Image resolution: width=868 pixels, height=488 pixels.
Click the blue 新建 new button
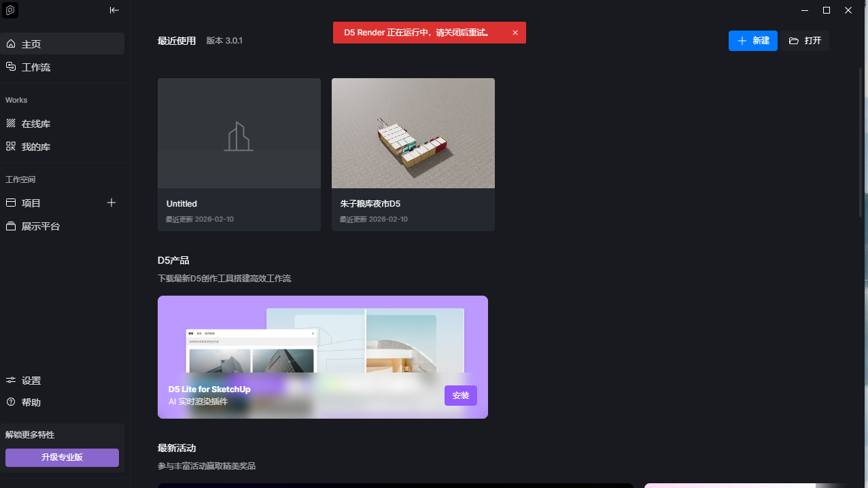point(752,41)
